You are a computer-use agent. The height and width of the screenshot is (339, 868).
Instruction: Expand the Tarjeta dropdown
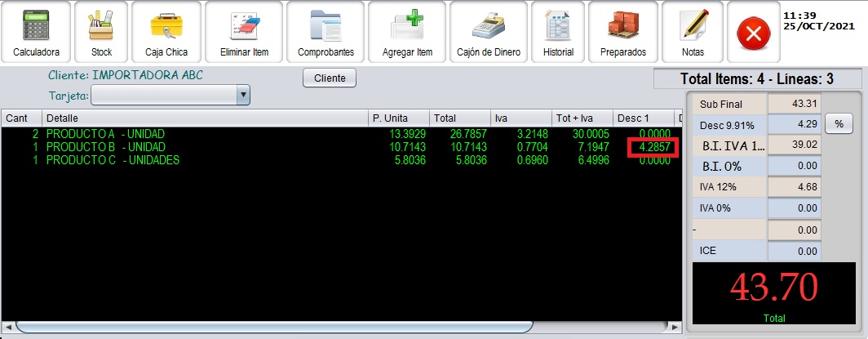(x=242, y=96)
